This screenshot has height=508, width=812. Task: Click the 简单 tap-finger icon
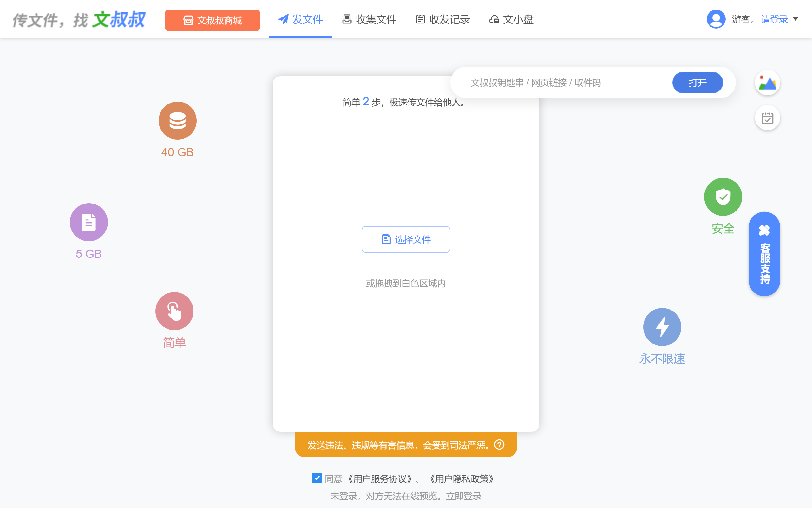[x=174, y=311]
